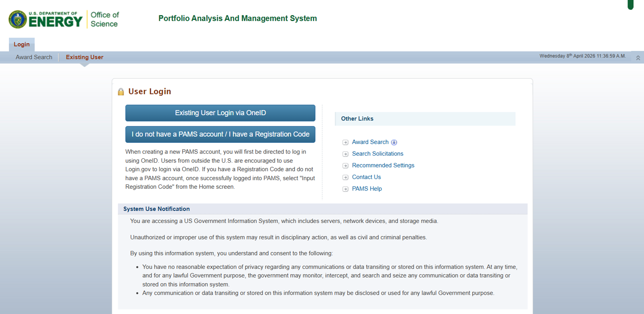The image size is (644, 314).
Task: Click the arrow bullet beside PAMS Help
Action: point(345,189)
